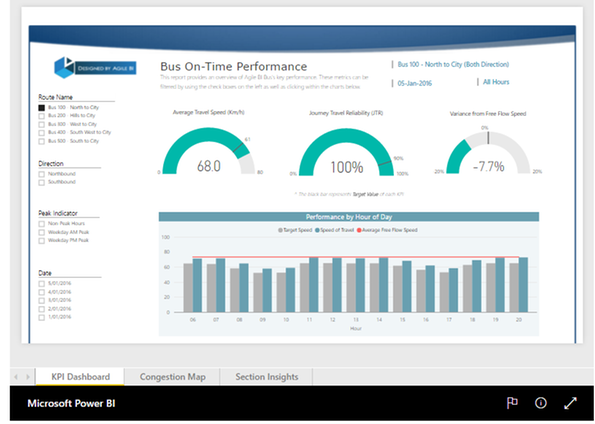
Task: Check the Southbound direction box
Action: pos(42,183)
